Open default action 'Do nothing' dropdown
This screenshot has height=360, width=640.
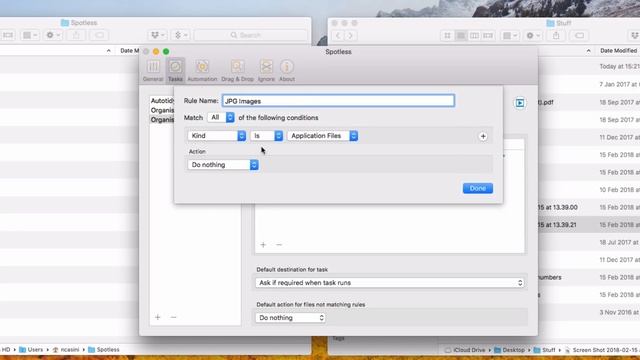pyautogui.click(x=290, y=318)
